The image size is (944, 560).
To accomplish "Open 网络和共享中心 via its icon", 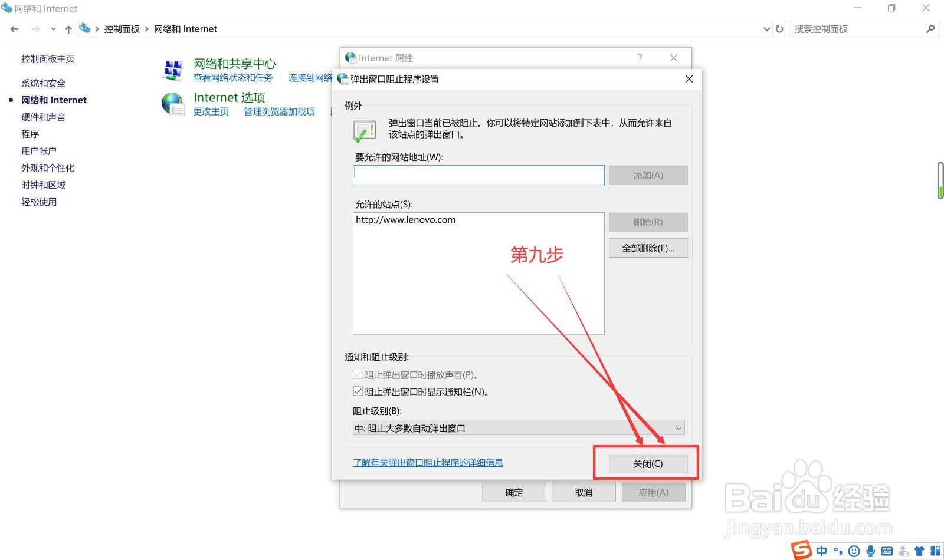I will [x=173, y=69].
